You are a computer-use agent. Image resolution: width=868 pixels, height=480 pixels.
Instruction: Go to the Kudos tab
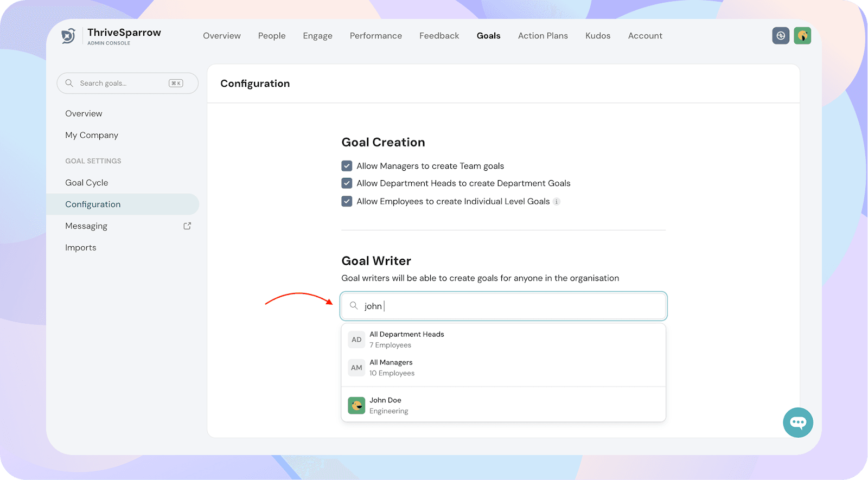point(598,36)
